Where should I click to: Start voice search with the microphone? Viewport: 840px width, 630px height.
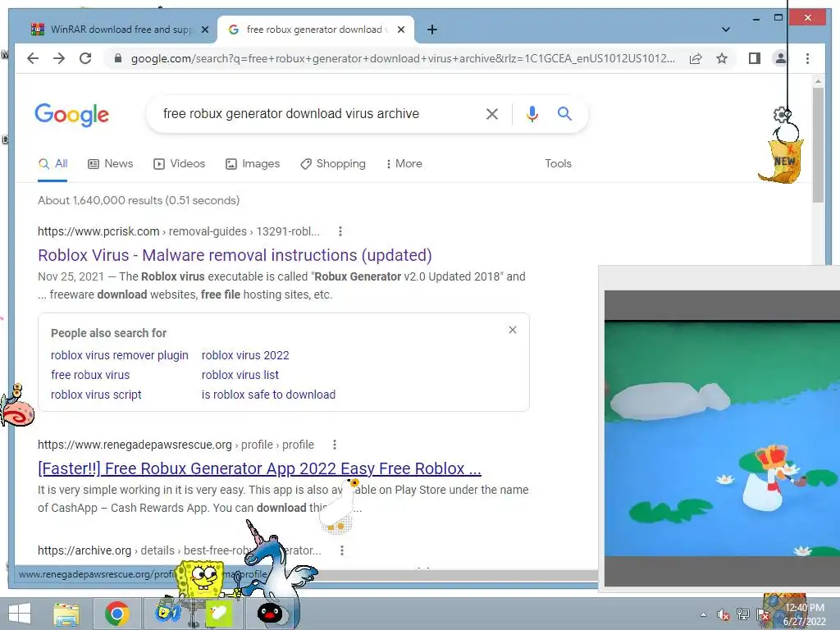[x=532, y=113]
